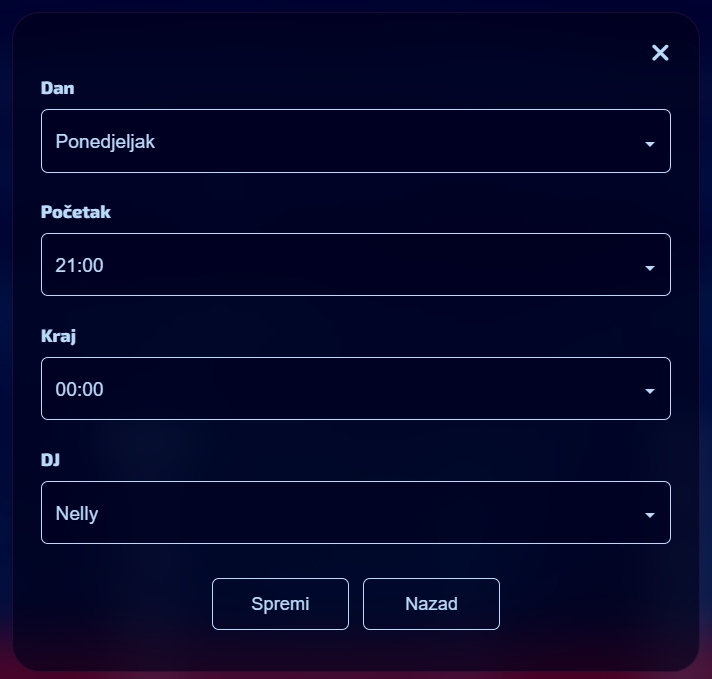Select the 00:00 end time value
The image size is (712, 679).
[x=80, y=389]
